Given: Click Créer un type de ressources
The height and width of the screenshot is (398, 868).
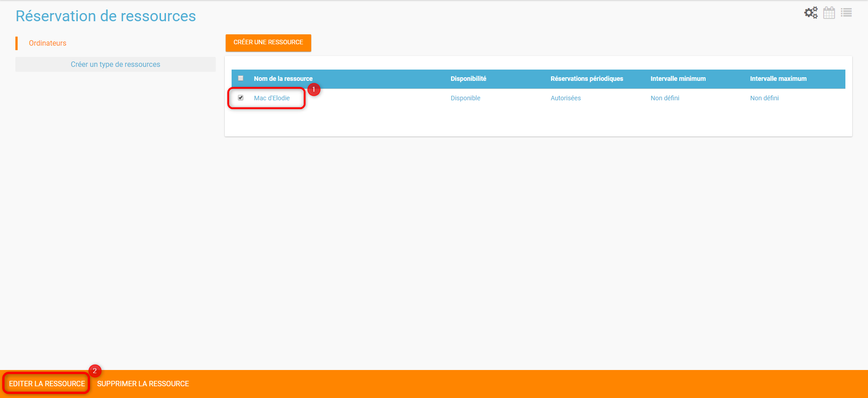Looking at the screenshot, I should 115,64.
